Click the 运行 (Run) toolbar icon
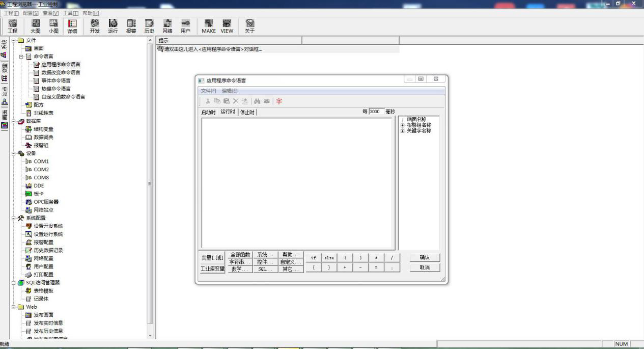Image resolution: width=644 pixels, height=349 pixels. pos(113,26)
